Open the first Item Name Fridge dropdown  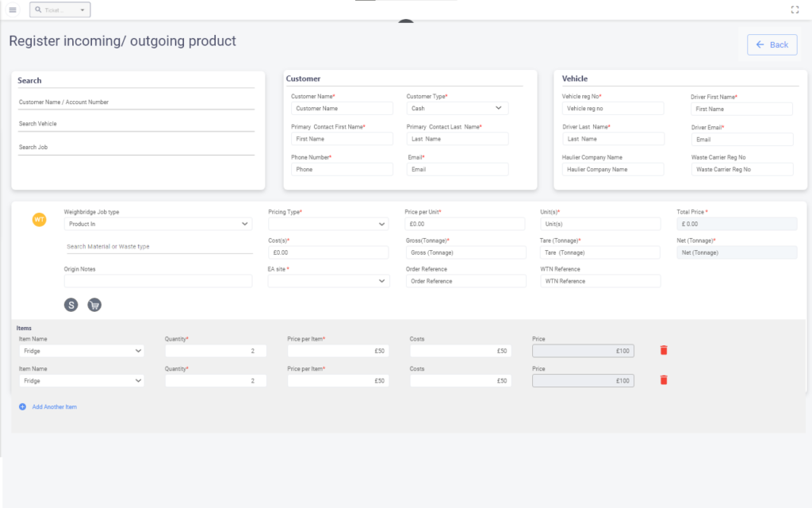(81, 350)
